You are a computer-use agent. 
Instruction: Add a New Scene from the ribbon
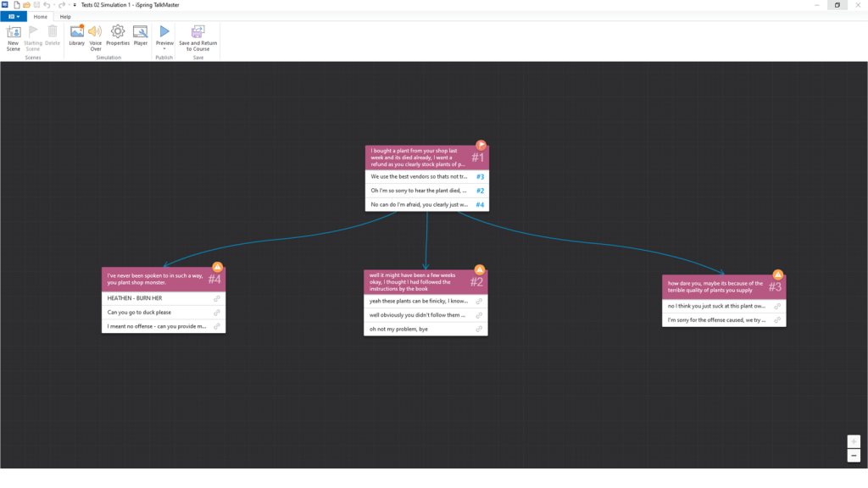14,37
